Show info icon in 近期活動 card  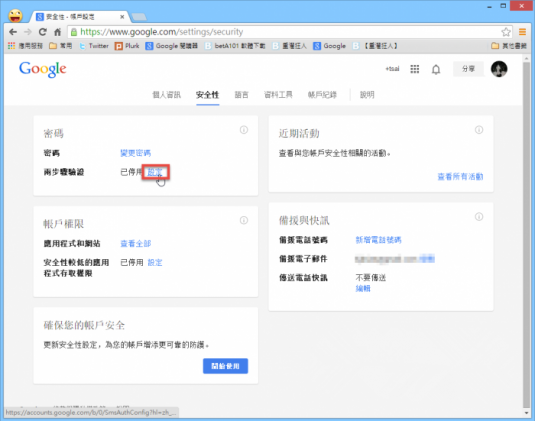point(479,130)
